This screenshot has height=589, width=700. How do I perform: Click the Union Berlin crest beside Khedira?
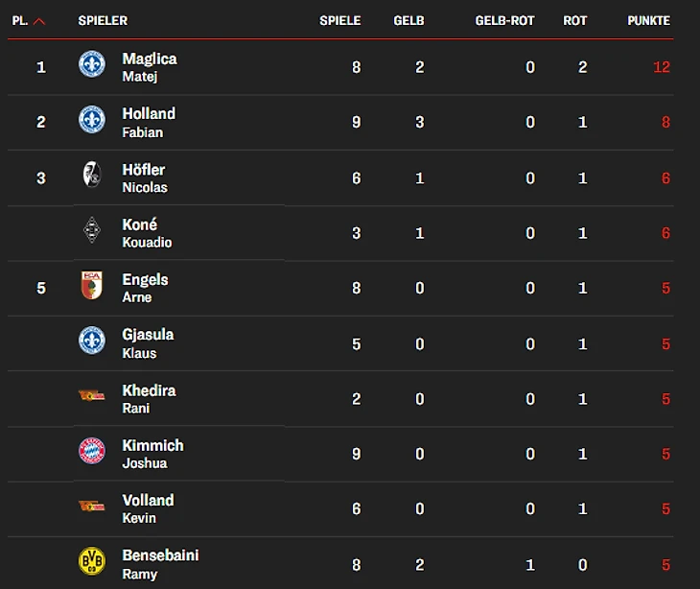(x=92, y=396)
